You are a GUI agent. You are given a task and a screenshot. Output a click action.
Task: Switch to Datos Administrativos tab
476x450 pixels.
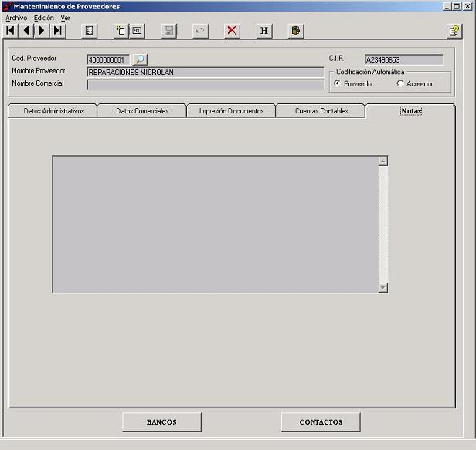(54, 111)
